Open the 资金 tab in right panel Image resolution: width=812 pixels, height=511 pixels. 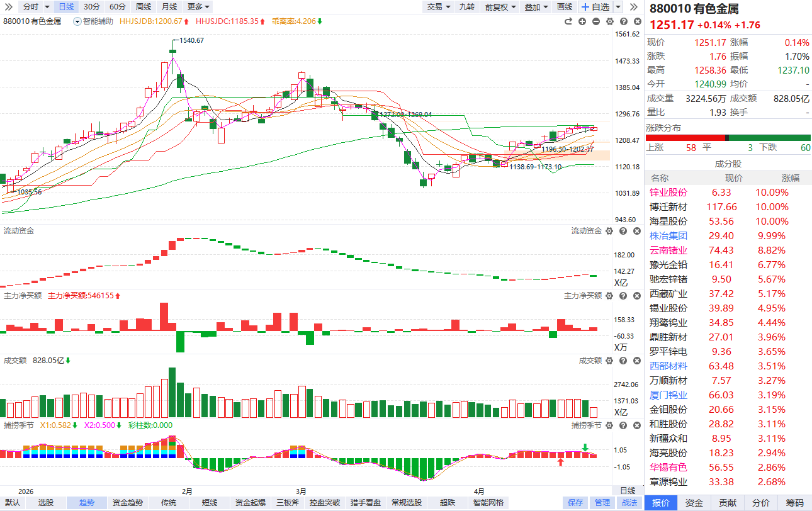[x=694, y=503]
